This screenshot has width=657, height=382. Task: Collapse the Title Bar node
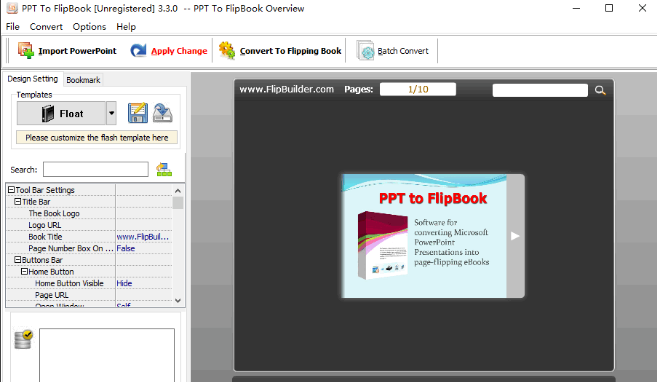(18, 201)
